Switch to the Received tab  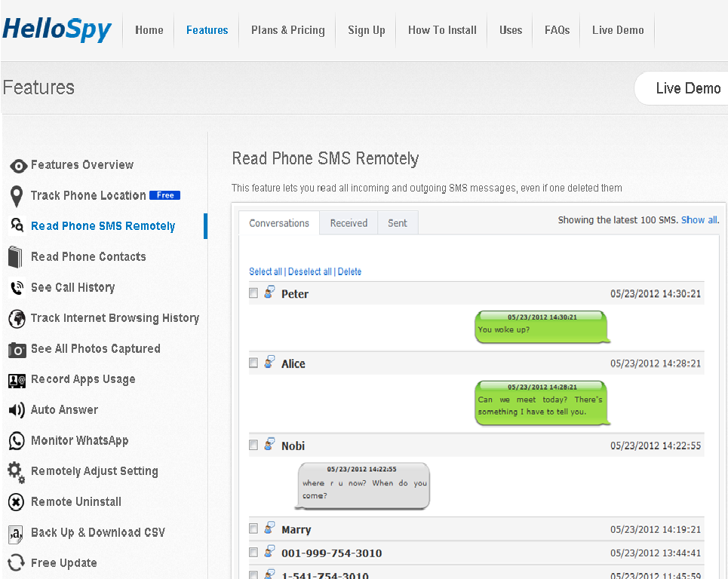(x=349, y=223)
